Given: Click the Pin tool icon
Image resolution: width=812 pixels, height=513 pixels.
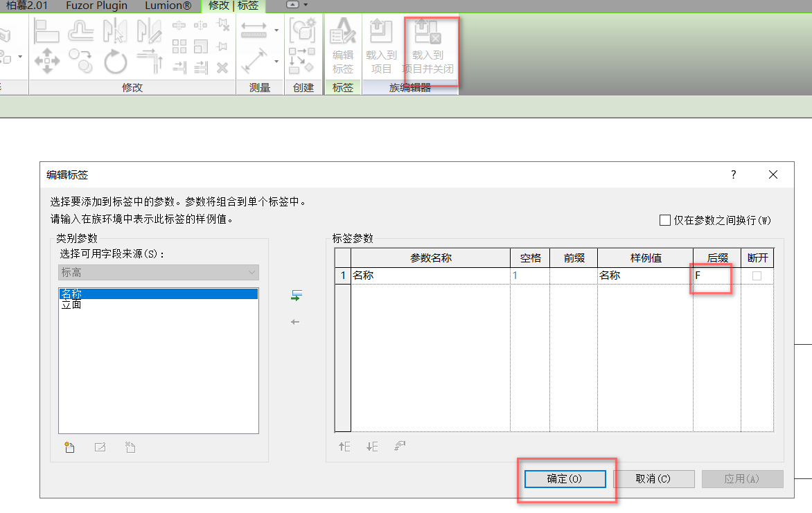Looking at the screenshot, I should point(222,46).
